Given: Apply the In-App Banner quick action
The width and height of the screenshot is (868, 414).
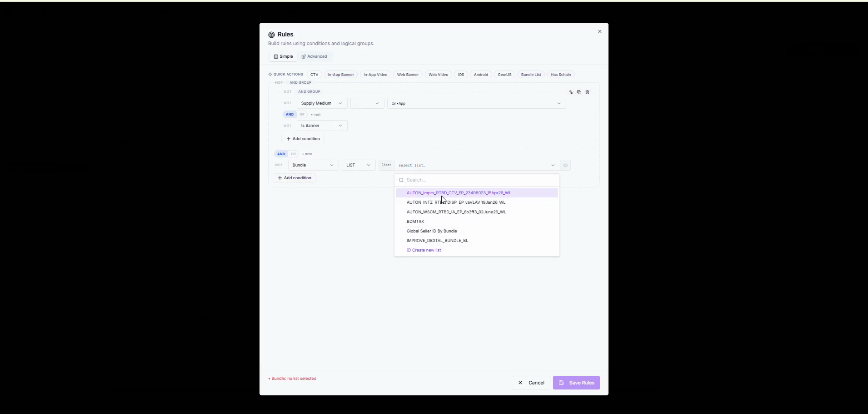Looking at the screenshot, I should tap(341, 75).
